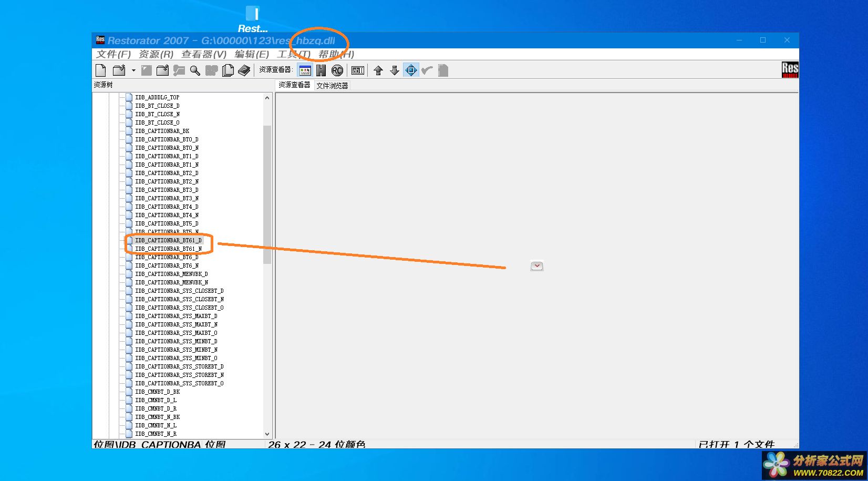868x481 pixels.
Task: Switch to the 资源查看器 tab
Action: (x=294, y=85)
